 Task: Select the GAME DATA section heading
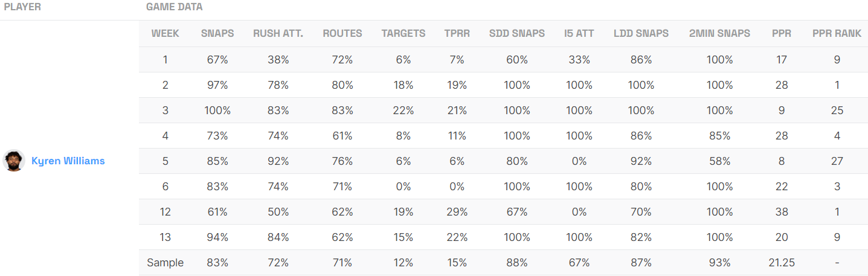coord(175,7)
